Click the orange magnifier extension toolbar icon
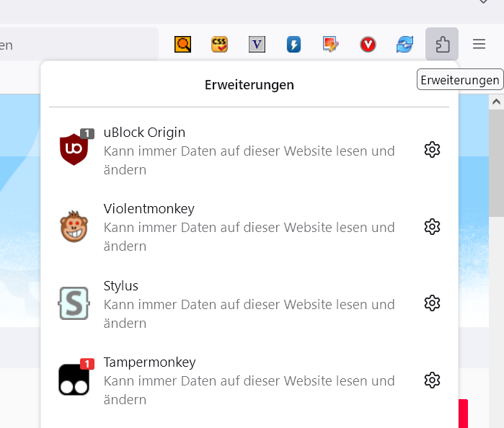This screenshot has width=504, height=428. click(x=183, y=45)
